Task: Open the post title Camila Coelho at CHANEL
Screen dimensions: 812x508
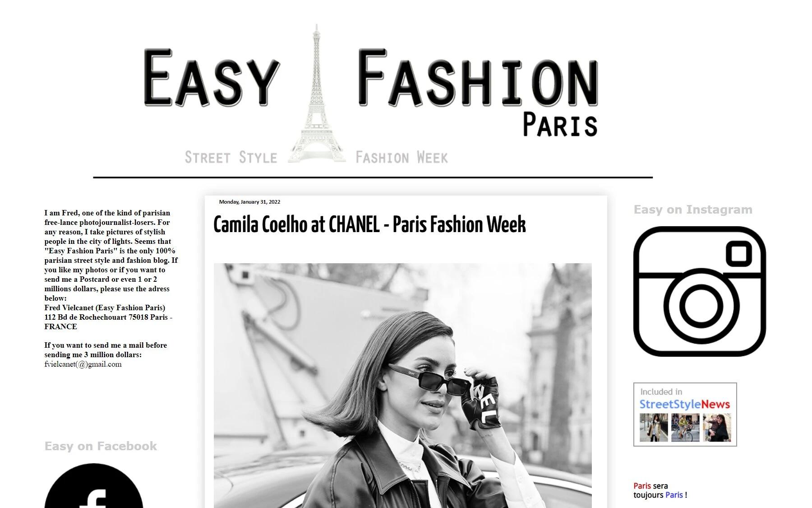Action: 369,224
